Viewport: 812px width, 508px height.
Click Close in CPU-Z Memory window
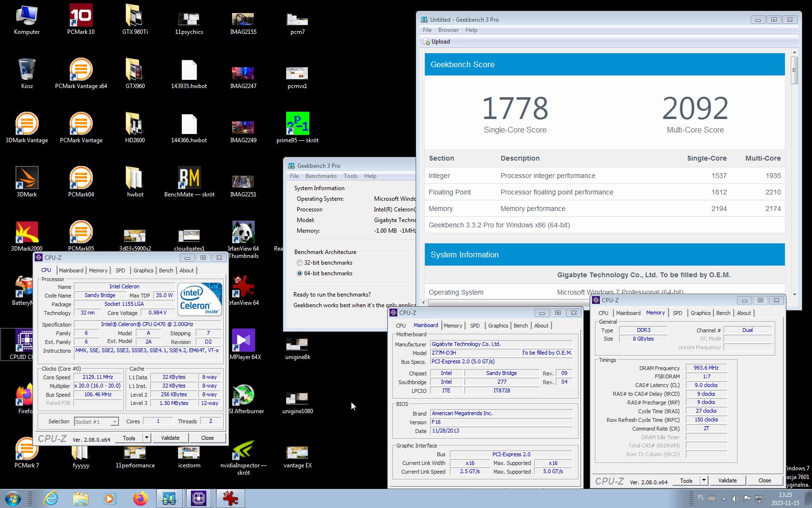tap(765, 480)
